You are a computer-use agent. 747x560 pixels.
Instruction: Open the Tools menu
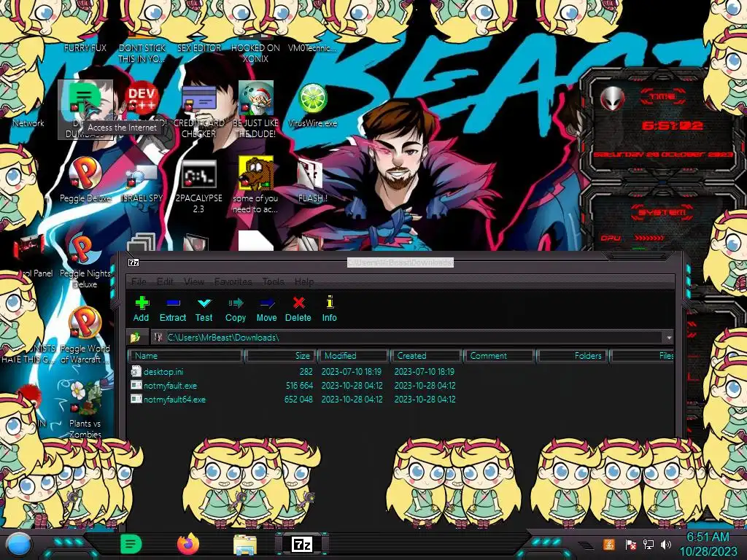(273, 281)
